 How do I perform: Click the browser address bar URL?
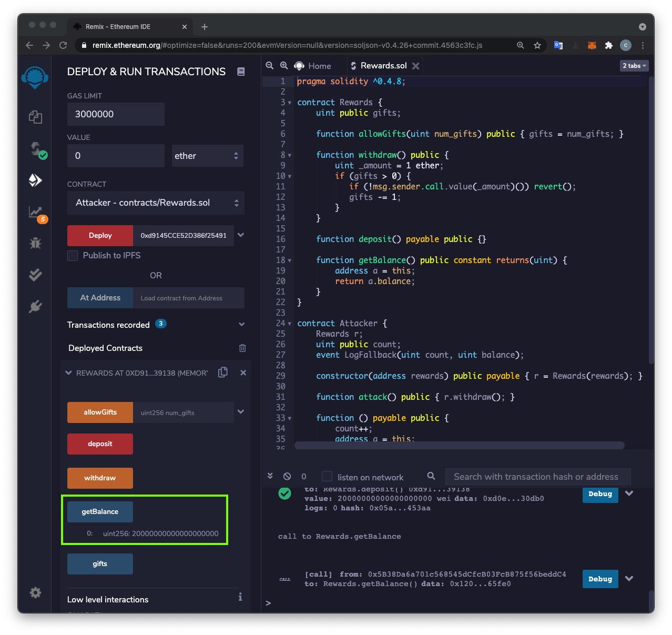(287, 45)
